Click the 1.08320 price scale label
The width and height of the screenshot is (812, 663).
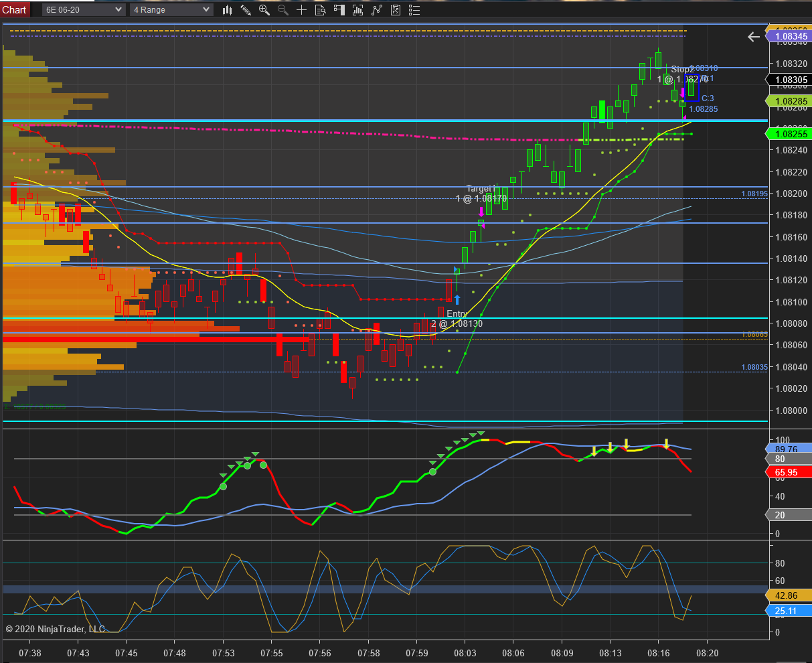point(791,64)
